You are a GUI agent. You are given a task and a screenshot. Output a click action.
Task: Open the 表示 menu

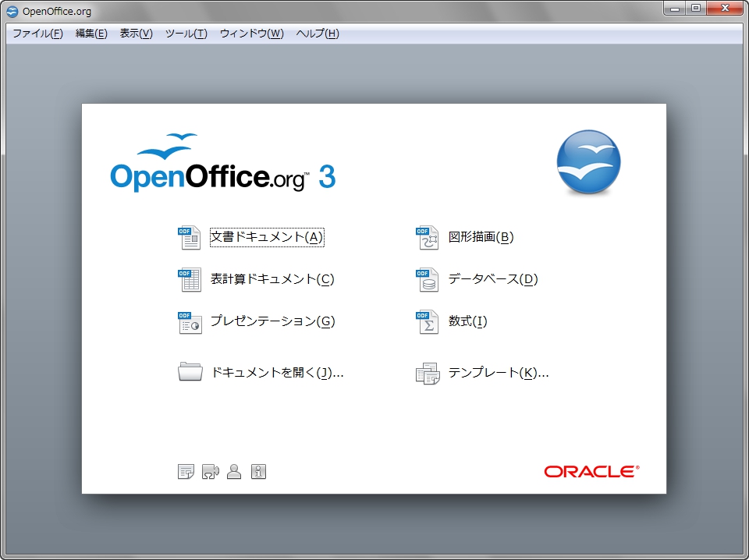[136, 34]
